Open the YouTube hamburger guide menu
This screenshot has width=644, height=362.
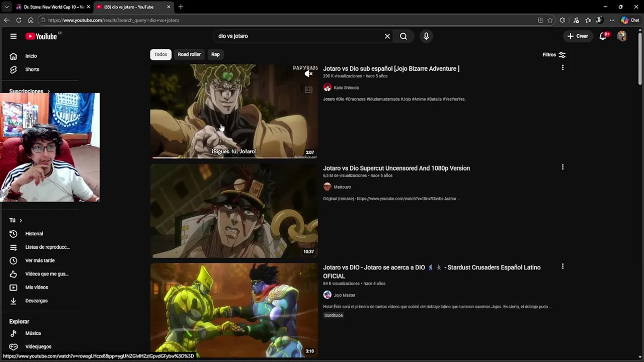14,36
